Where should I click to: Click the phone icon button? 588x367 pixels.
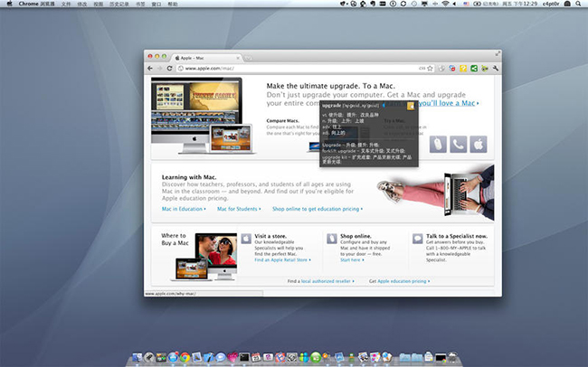(459, 145)
